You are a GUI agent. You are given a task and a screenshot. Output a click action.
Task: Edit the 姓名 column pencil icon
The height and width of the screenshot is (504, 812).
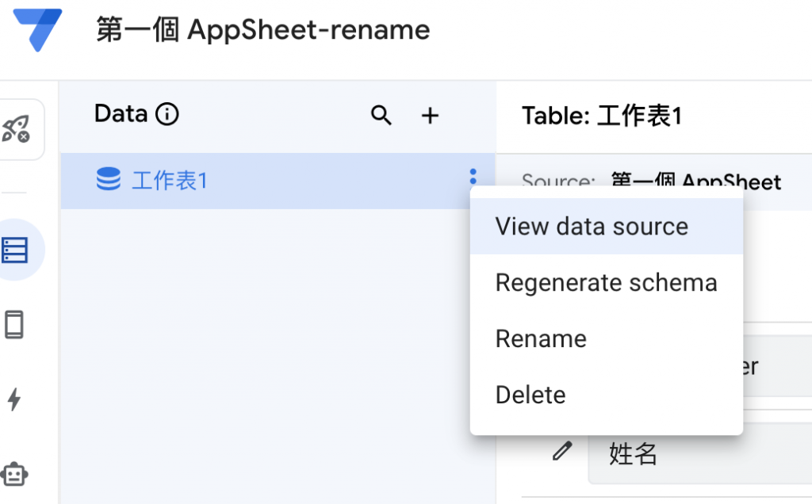(x=562, y=451)
